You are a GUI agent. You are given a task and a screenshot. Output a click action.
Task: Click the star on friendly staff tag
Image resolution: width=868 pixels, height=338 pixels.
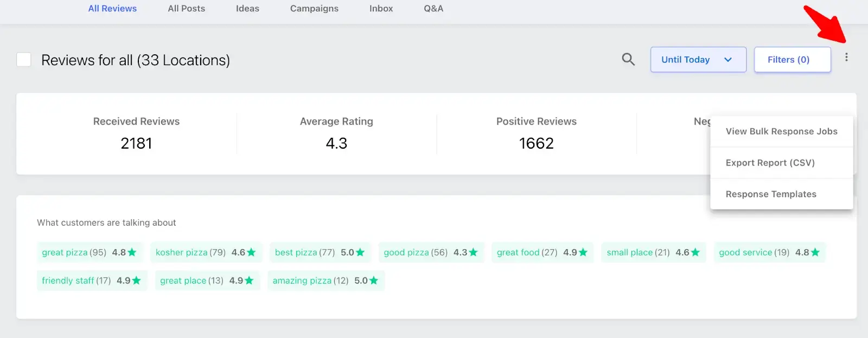[136, 280]
